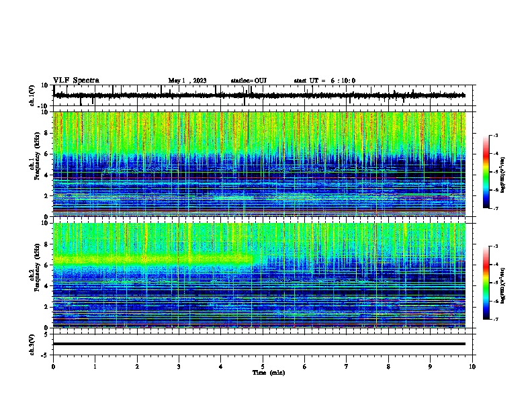This screenshot has width=532, height=411.
Task: Click the "ch.1(V)" waveform axis label
Action: (32, 95)
